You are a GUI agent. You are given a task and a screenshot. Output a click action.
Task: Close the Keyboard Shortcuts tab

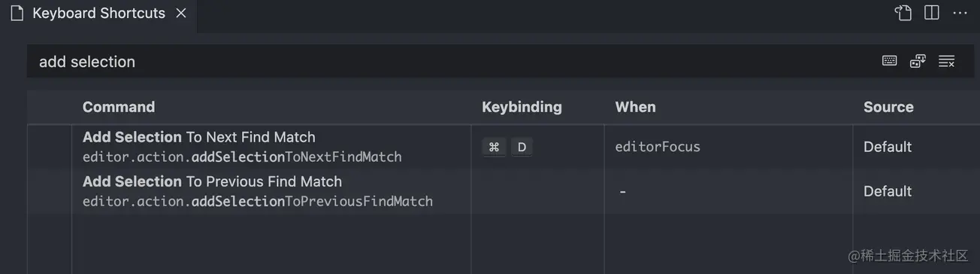181,14
